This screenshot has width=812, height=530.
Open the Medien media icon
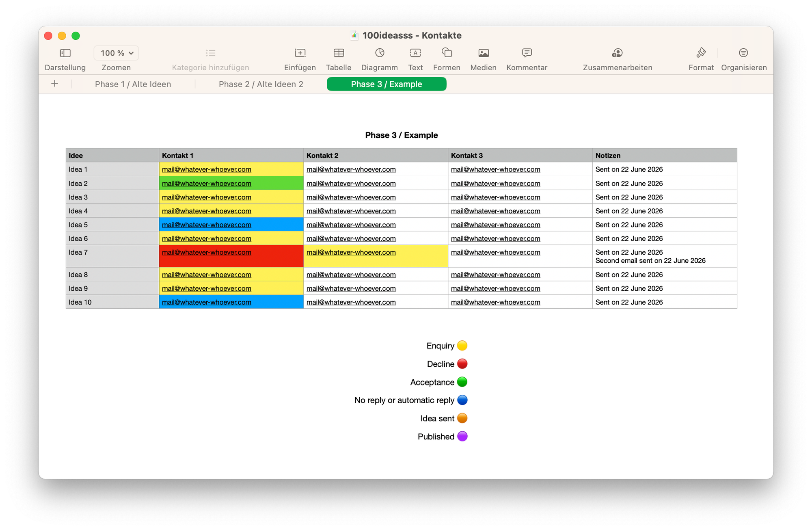pos(484,53)
